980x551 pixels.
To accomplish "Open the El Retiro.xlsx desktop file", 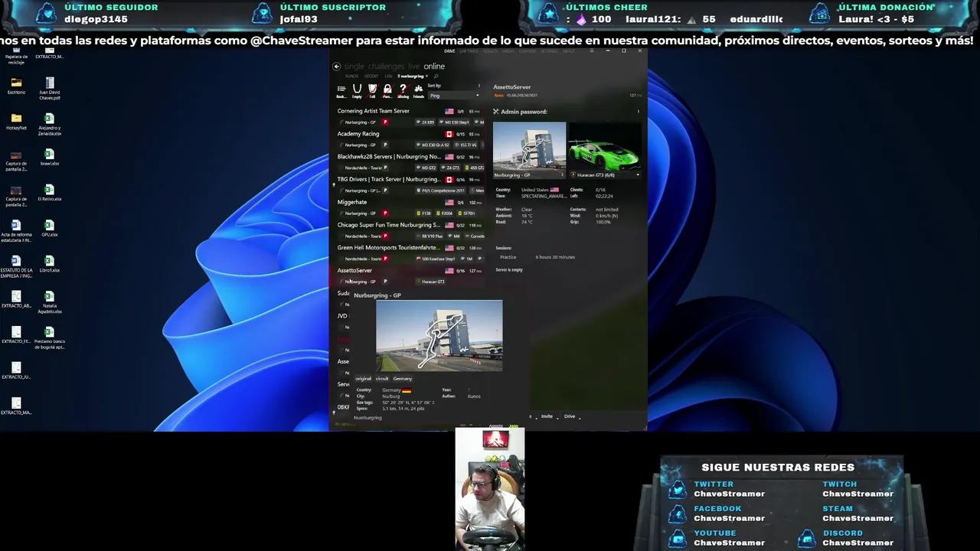I will [x=50, y=193].
